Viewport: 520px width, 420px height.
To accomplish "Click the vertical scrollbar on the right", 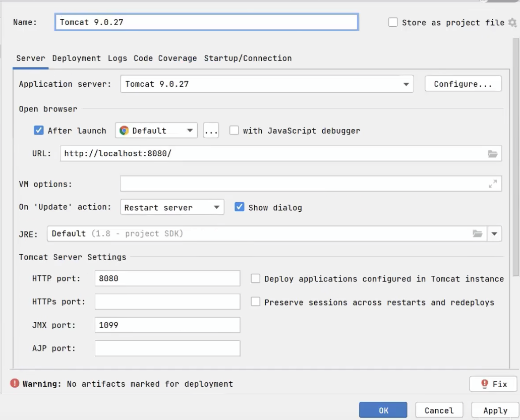I will click(x=515, y=157).
